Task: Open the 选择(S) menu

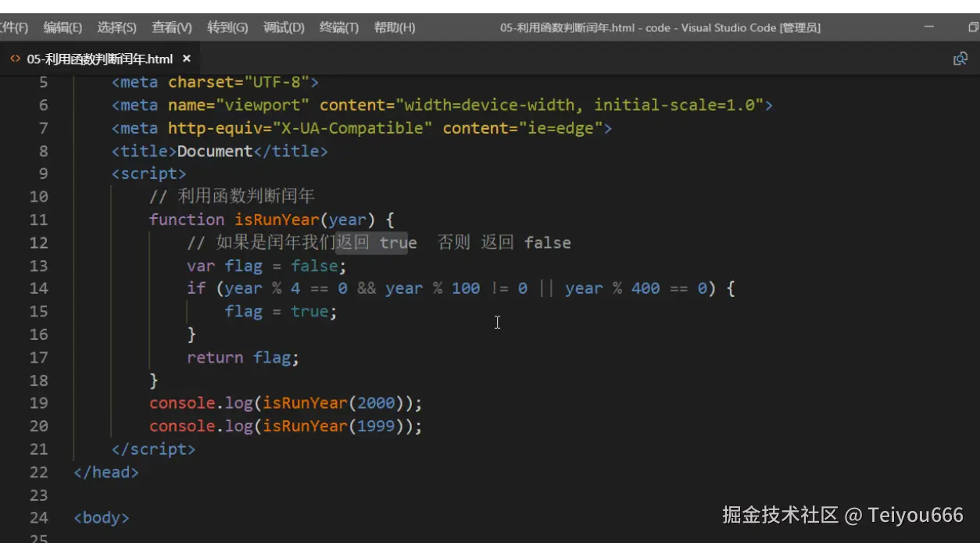Action: click(116, 27)
